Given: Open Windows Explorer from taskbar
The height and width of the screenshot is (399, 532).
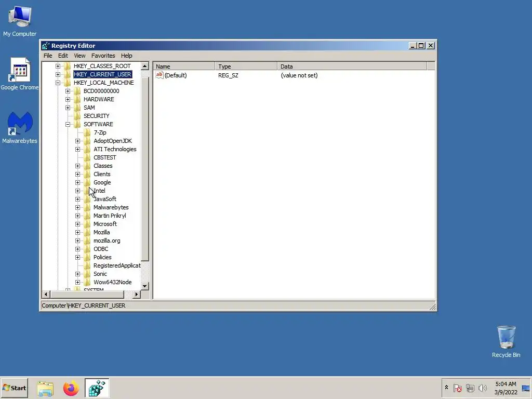Looking at the screenshot, I should pos(45,388).
